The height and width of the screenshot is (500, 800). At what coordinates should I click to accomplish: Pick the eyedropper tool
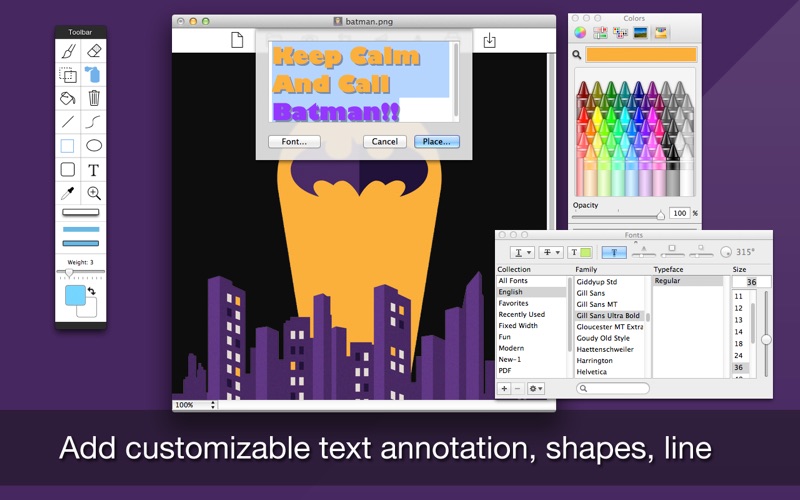pos(68,193)
